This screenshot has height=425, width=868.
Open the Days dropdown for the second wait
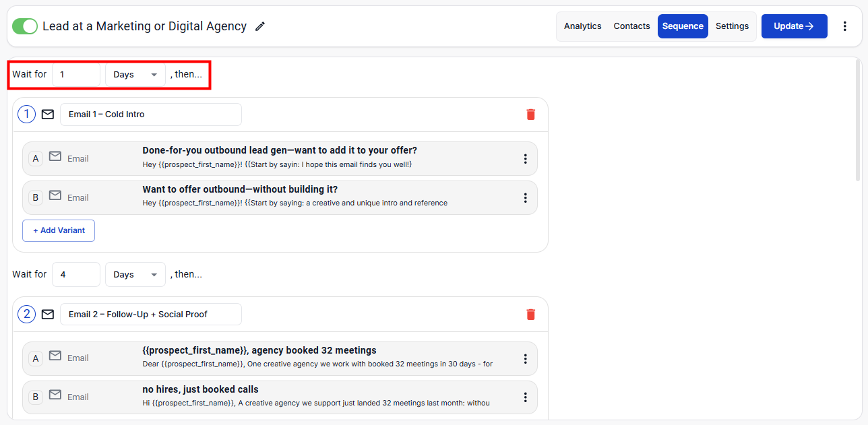pos(135,275)
